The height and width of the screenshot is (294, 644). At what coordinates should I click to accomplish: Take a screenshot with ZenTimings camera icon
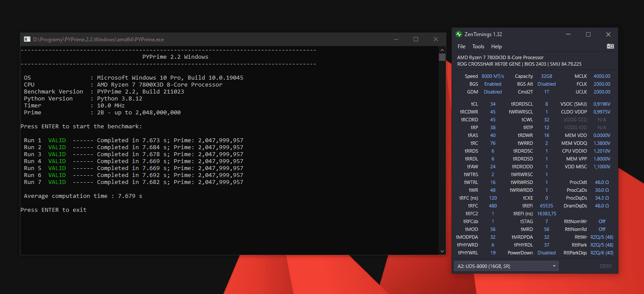pos(610,46)
